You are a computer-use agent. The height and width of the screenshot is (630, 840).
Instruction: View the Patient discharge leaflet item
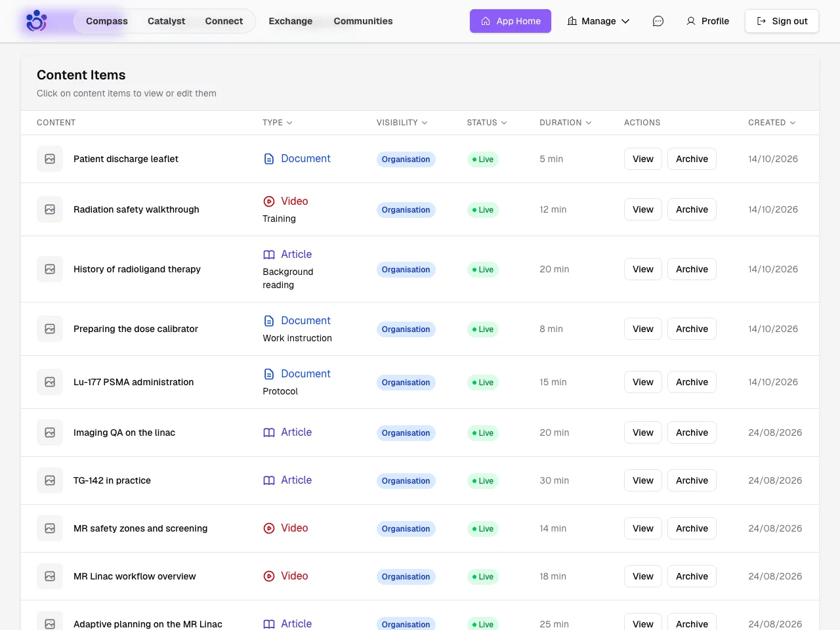(x=643, y=159)
